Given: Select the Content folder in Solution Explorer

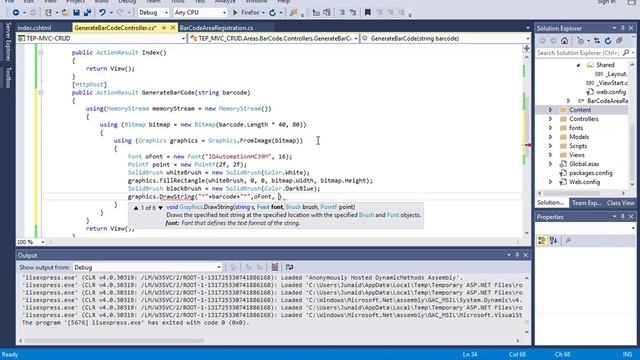Looking at the screenshot, I should click(580, 110).
